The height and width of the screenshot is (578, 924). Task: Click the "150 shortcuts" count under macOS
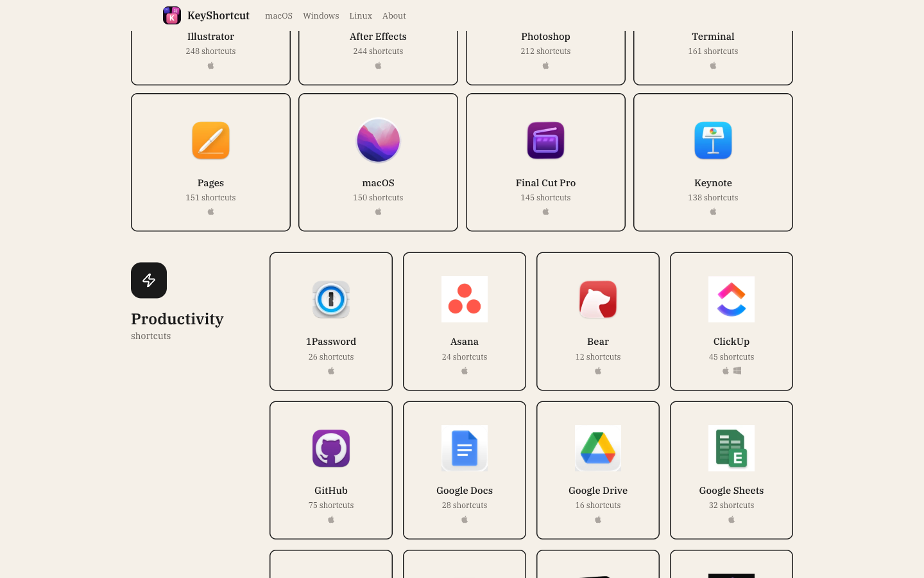[x=378, y=198]
